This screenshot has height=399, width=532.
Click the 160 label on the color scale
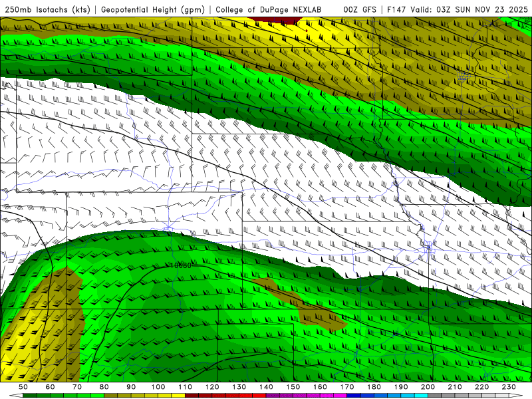click(320, 387)
